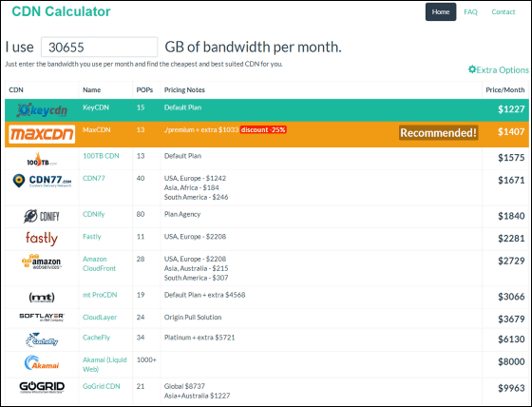Screen dimensions: 532x407
Task: Open Extra Options gear link
Action: pyautogui.click(x=498, y=69)
